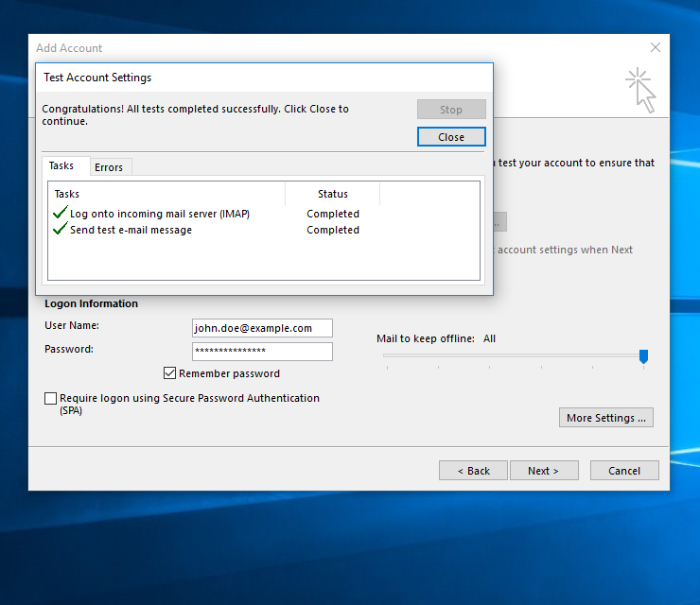
Task: Switch to the Errors tab
Action: 109,167
